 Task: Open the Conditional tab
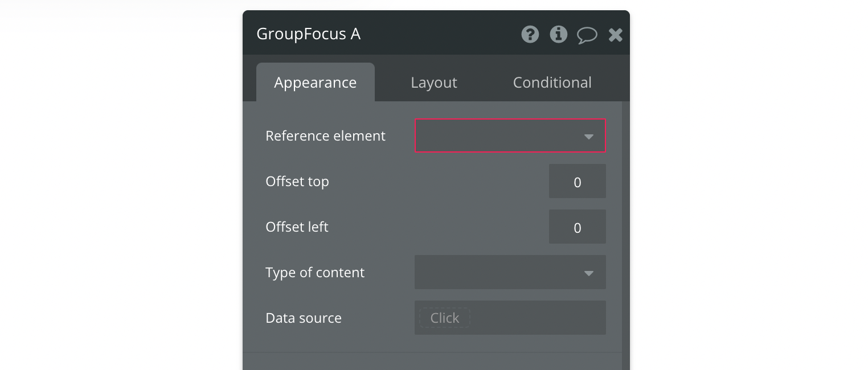point(552,83)
